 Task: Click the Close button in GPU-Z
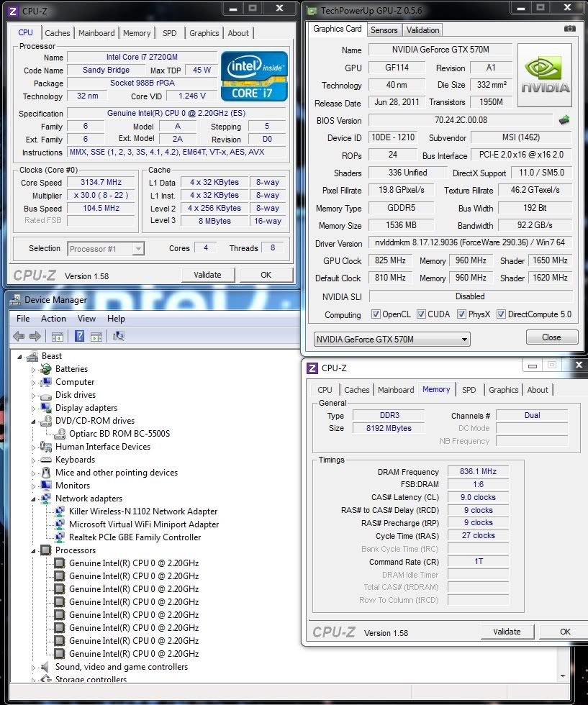(x=551, y=337)
